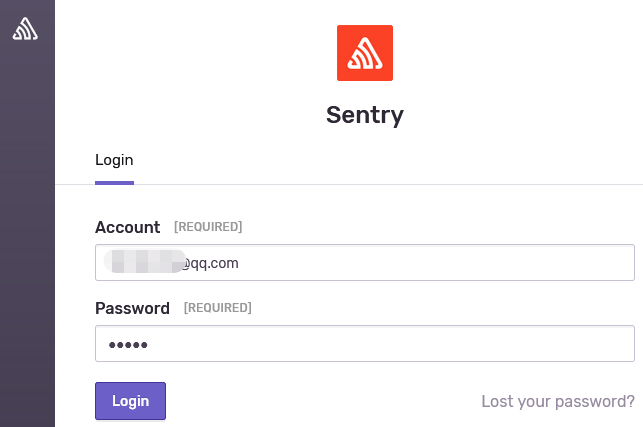Focus the Password input field
The width and height of the screenshot is (643, 427).
pos(365,344)
